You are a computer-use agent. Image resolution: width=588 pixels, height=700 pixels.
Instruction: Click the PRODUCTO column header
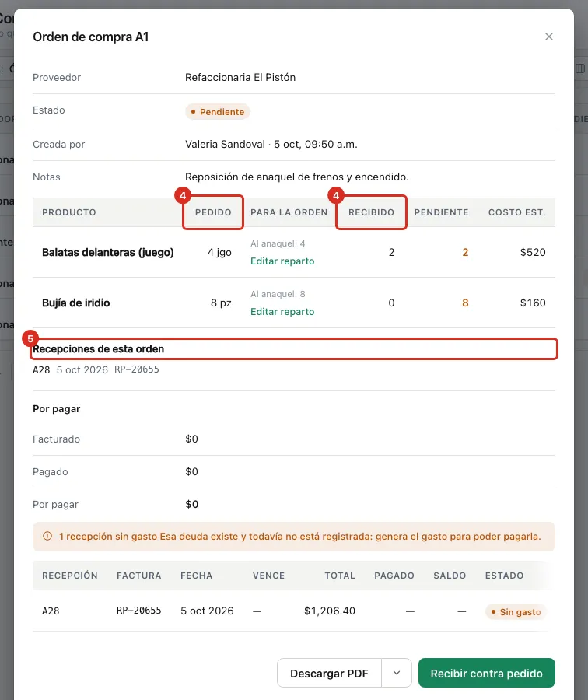coord(68,212)
